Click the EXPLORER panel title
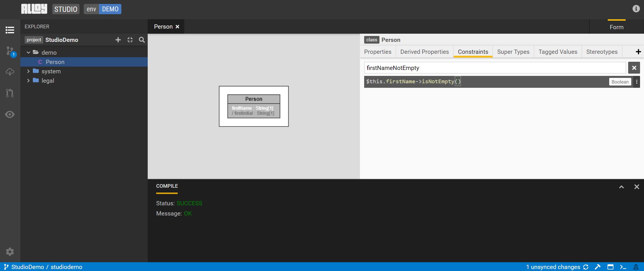This screenshot has width=644, height=271. (37, 27)
